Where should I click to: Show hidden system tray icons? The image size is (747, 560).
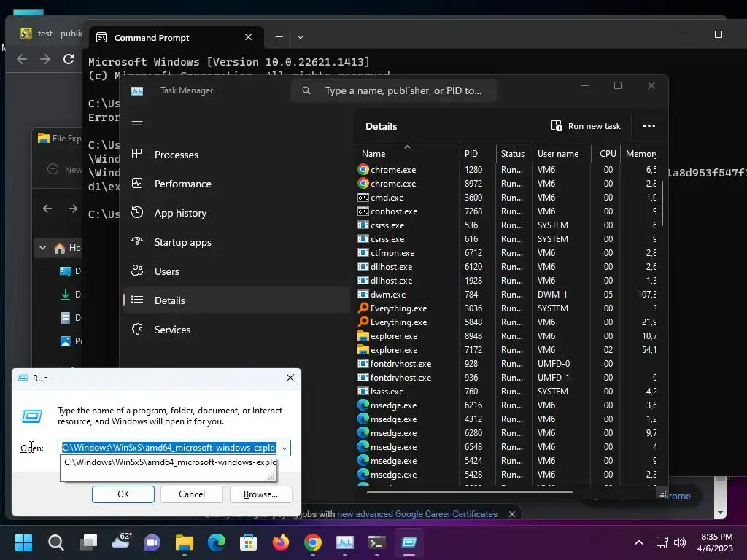coord(639,542)
